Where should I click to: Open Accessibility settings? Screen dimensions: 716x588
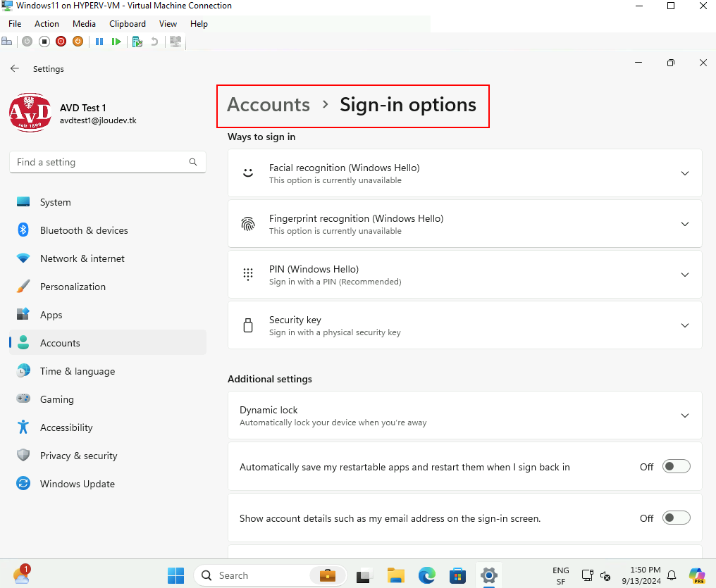[108, 427]
